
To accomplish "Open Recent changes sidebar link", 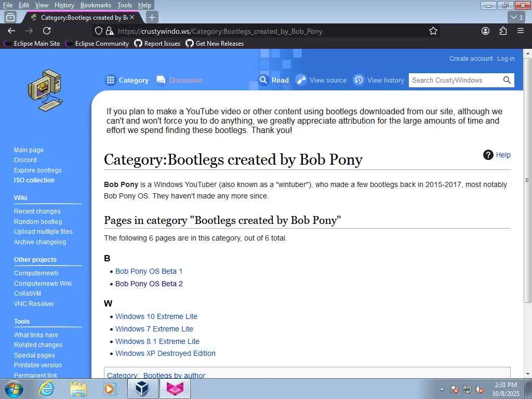I will [37, 211].
